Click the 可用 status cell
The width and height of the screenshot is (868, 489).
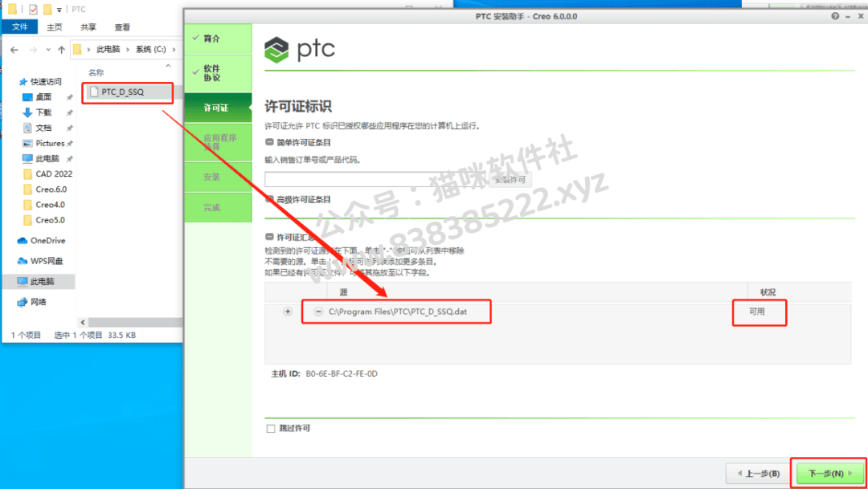point(757,312)
